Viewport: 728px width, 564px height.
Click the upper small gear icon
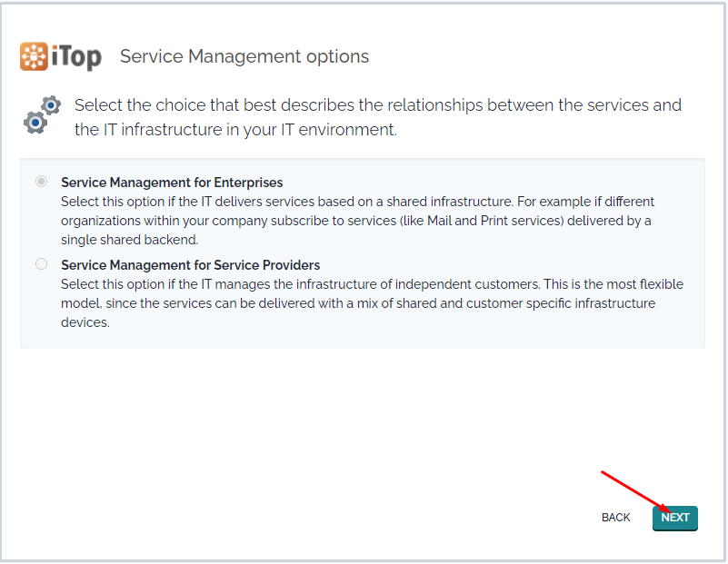coord(51,105)
